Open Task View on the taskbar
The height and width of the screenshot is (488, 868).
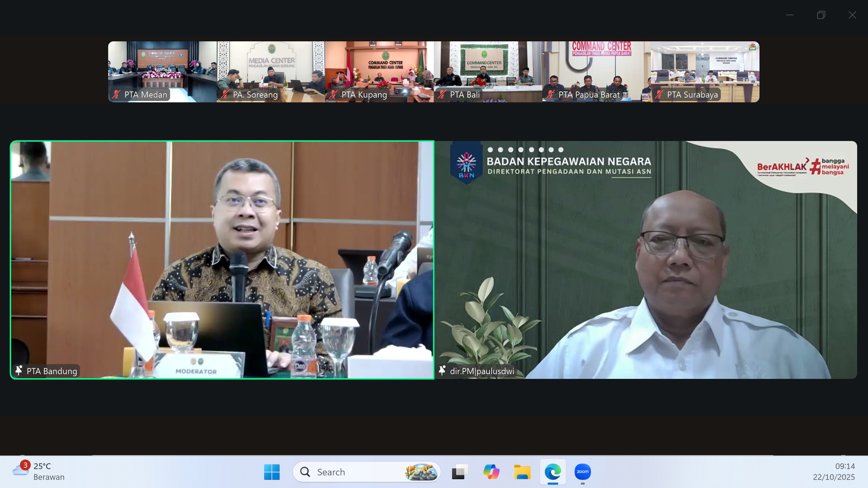point(460,472)
